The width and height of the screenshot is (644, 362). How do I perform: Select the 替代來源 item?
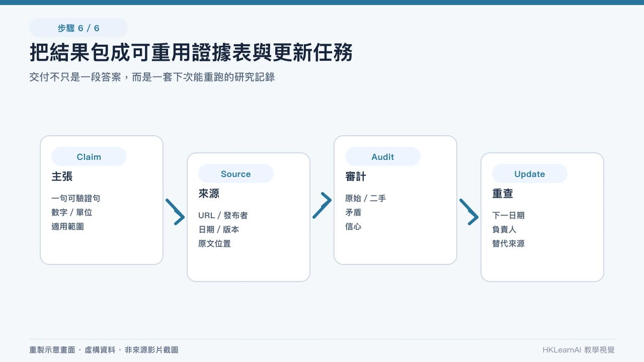(x=509, y=243)
